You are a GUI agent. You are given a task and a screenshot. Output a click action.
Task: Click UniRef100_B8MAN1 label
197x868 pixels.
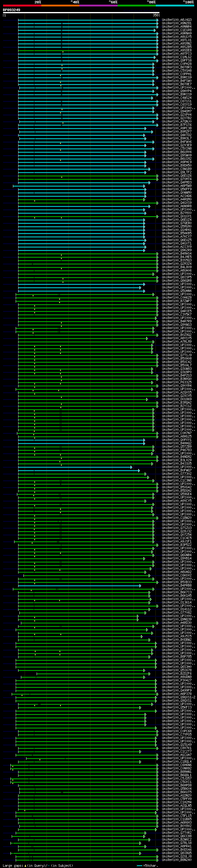(177, 772)
